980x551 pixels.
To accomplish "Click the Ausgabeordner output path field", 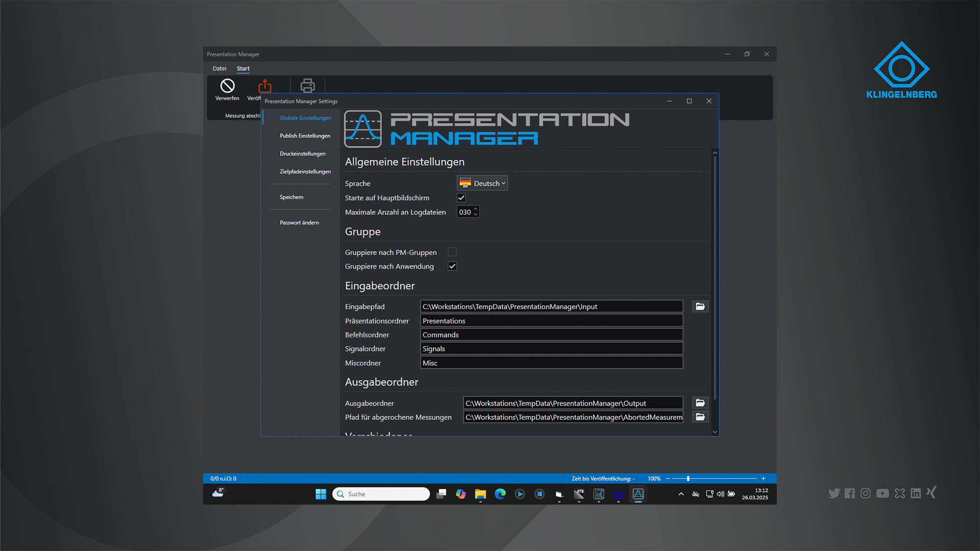I will click(573, 403).
